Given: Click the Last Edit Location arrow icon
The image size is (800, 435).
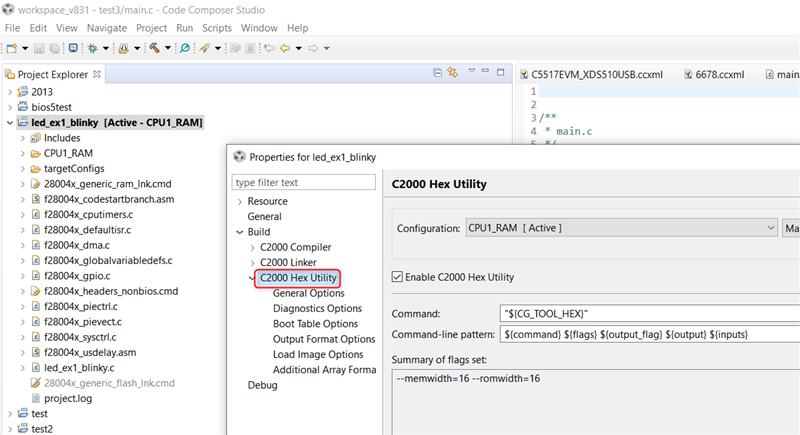Looking at the screenshot, I should pyautogui.click(x=269, y=48).
